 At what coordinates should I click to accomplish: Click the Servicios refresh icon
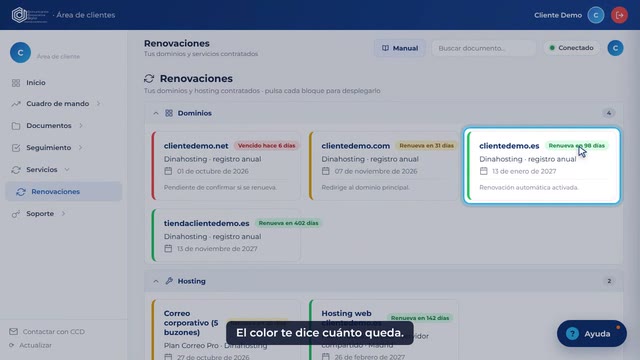tap(16, 170)
